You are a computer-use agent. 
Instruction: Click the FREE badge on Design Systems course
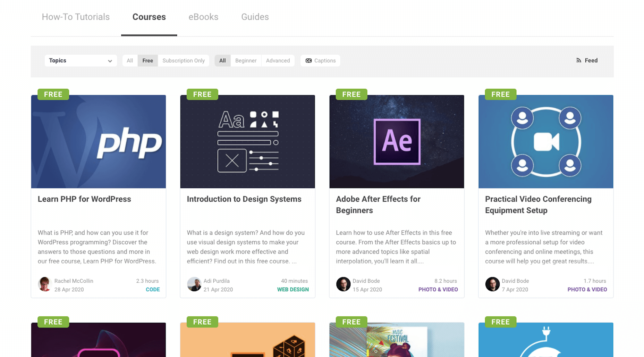click(202, 94)
